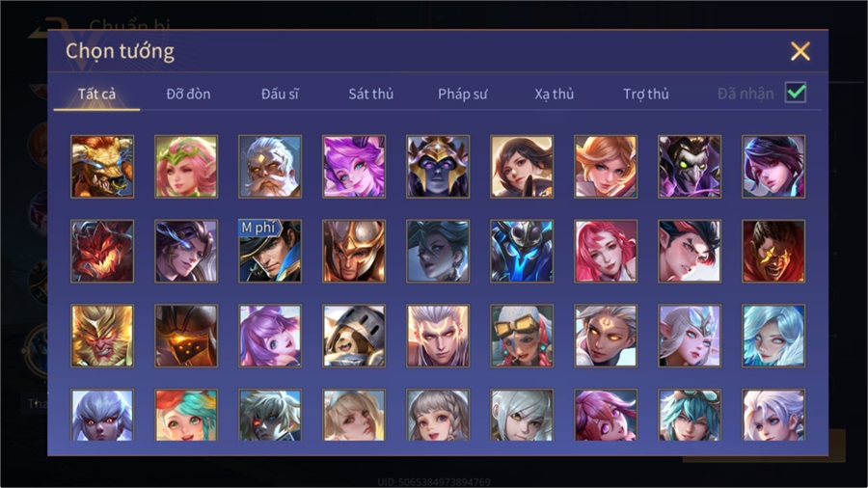
Task: Pick the golden monkey king hero portrait
Action: pyautogui.click(x=102, y=336)
